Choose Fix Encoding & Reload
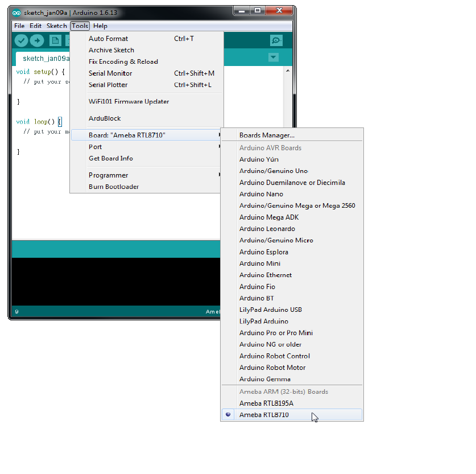Viewport: 476px width, 474px height. tap(146, 61)
